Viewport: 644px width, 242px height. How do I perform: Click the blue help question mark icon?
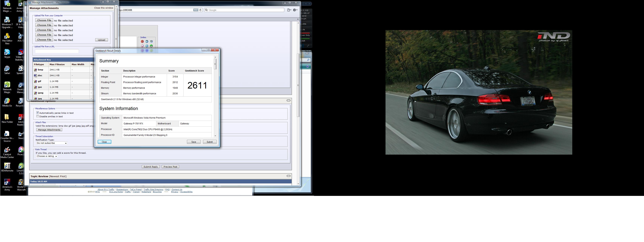click(307, 66)
